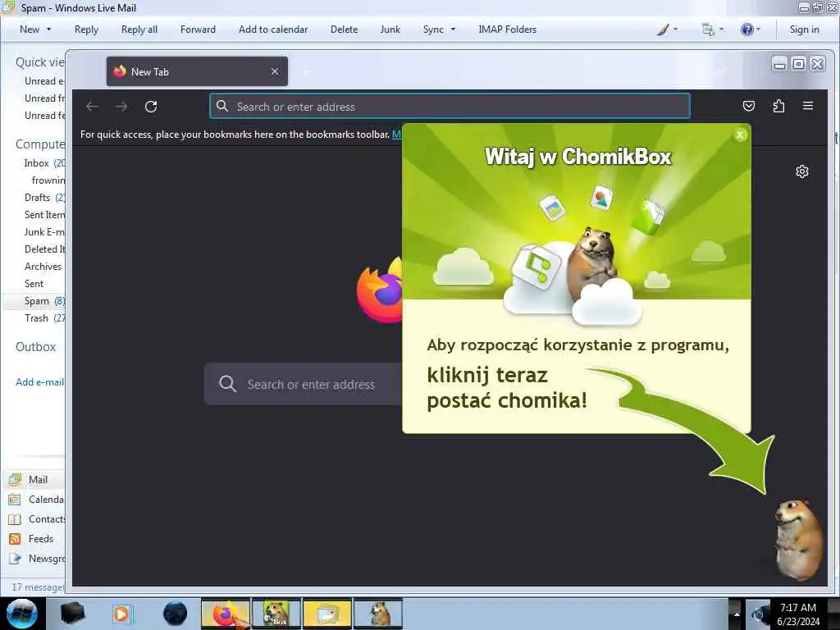The image size is (840, 630).
Task: Select Unread e-mail quick view
Action: point(44,81)
